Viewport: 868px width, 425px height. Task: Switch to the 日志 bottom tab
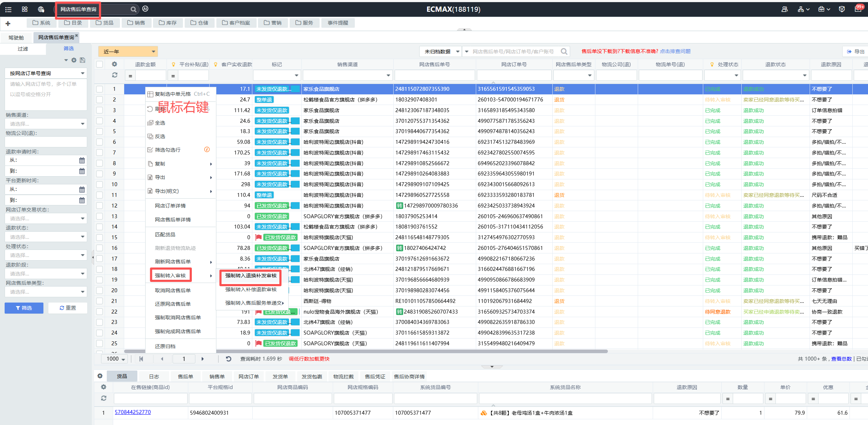[x=154, y=377]
